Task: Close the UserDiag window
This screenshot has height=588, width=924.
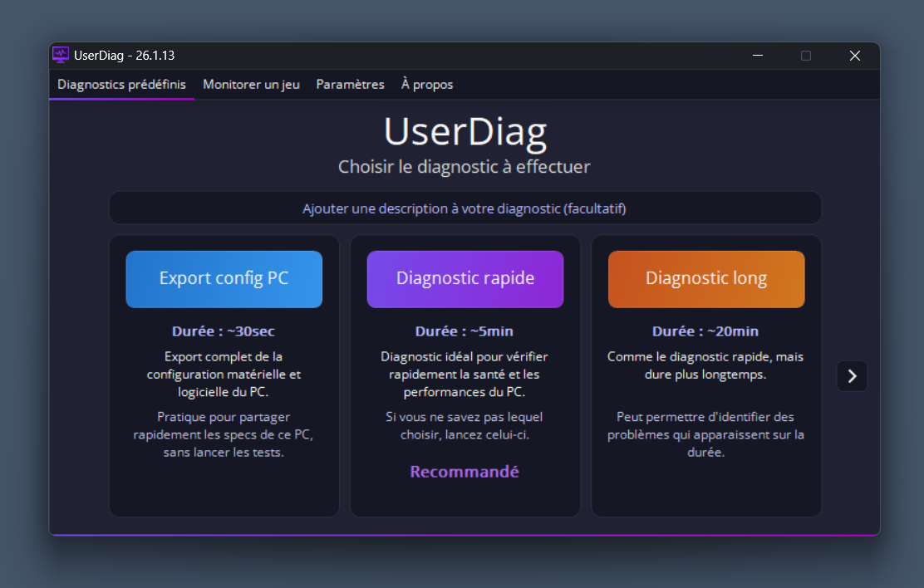Action: [x=854, y=56]
